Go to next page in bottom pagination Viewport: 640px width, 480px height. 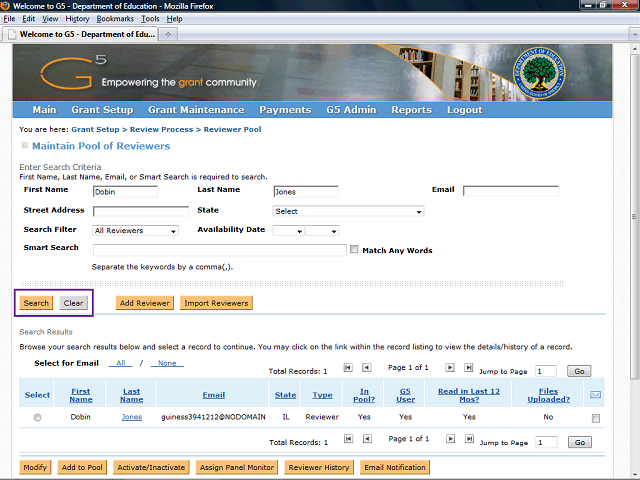(x=450, y=439)
